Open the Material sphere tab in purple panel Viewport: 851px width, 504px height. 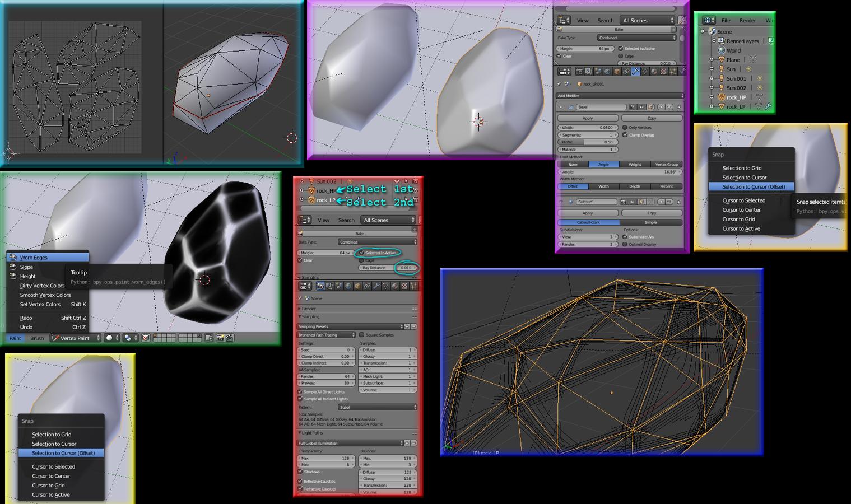pyautogui.click(x=654, y=72)
